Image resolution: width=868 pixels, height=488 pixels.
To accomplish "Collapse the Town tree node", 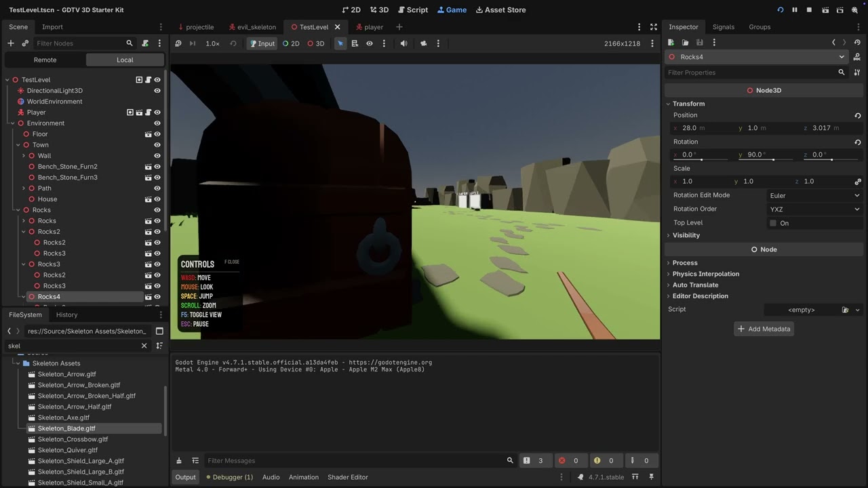I will click(x=18, y=145).
